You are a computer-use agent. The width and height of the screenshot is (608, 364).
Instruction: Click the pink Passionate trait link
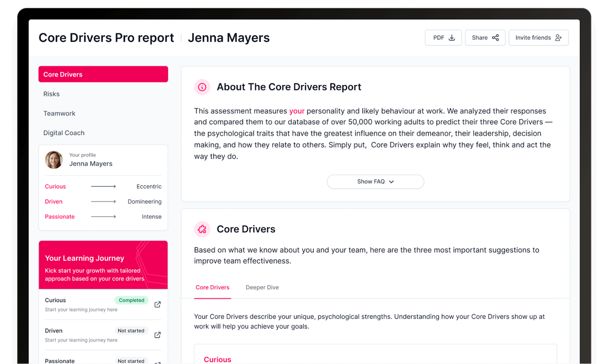pos(60,217)
